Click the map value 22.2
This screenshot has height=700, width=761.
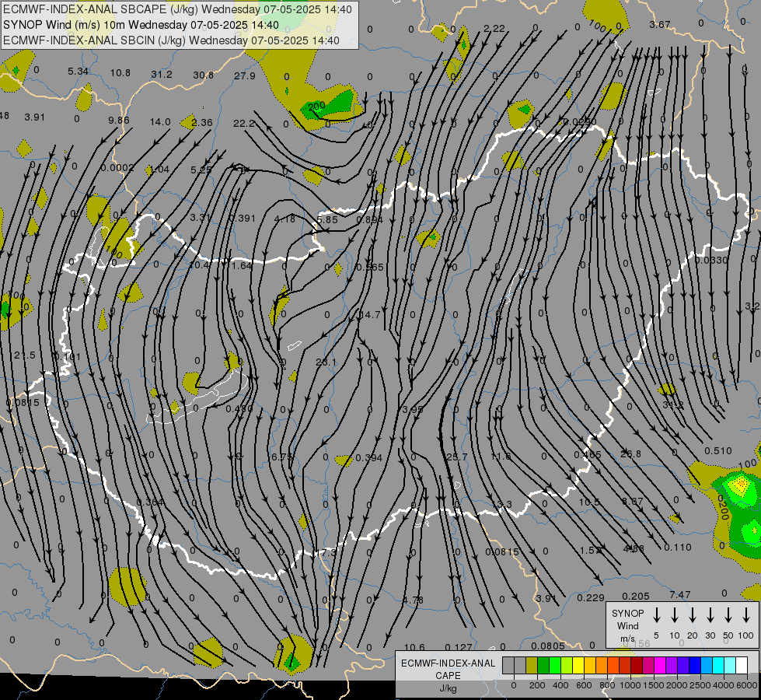tap(244, 124)
